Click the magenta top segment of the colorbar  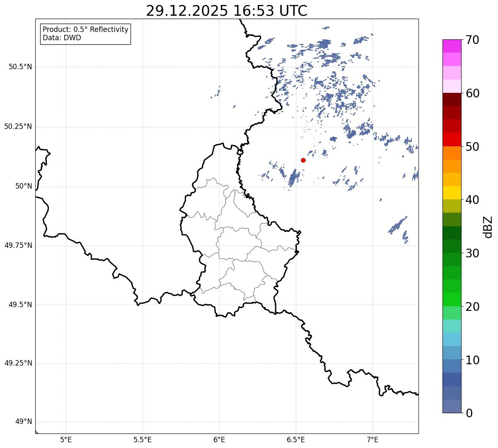tap(452, 46)
